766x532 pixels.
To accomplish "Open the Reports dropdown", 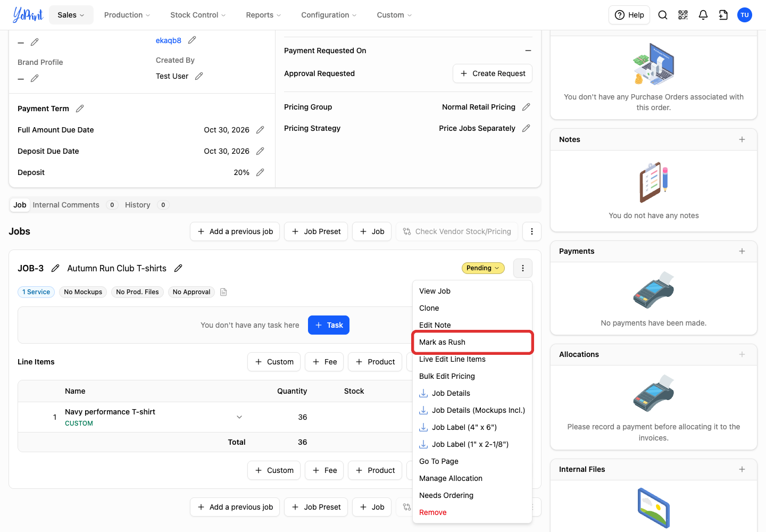I will [263, 15].
